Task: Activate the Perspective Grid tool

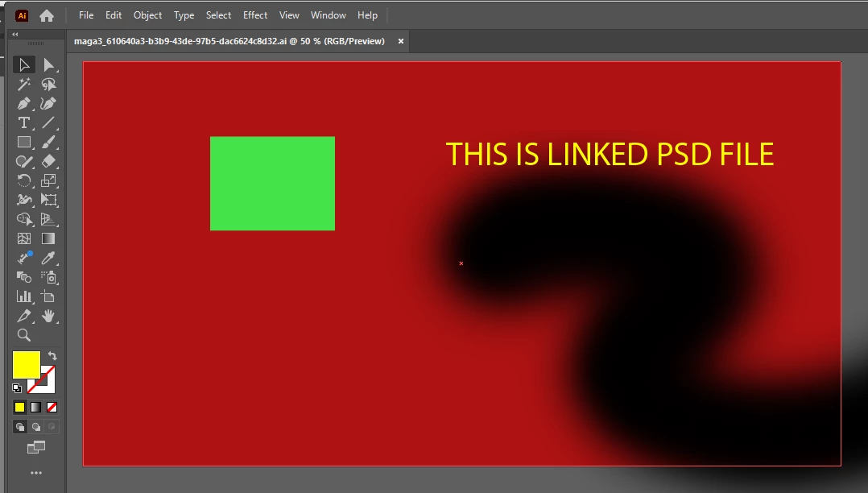Action: coord(48,219)
